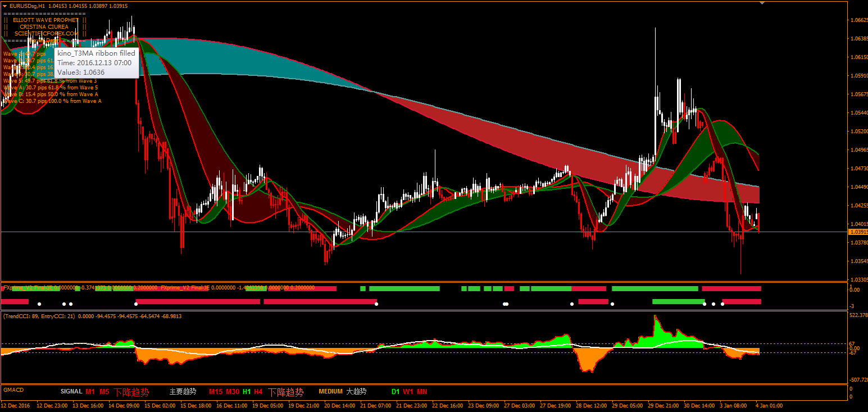Click the 4 Jan 01:00 time axis label
868x412 pixels.
tap(769, 405)
